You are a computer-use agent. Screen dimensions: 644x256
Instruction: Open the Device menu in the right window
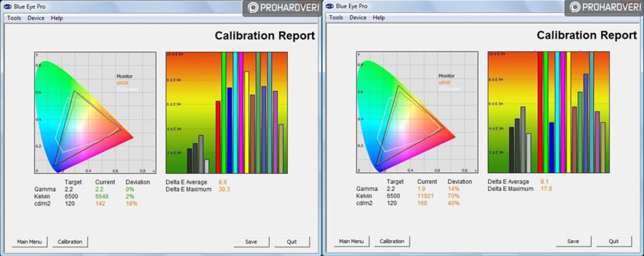point(358,18)
